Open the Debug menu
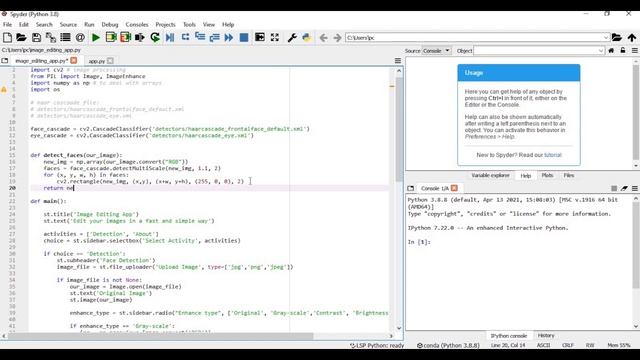This screenshot has width=640, height=360. [x=110, y=24]
